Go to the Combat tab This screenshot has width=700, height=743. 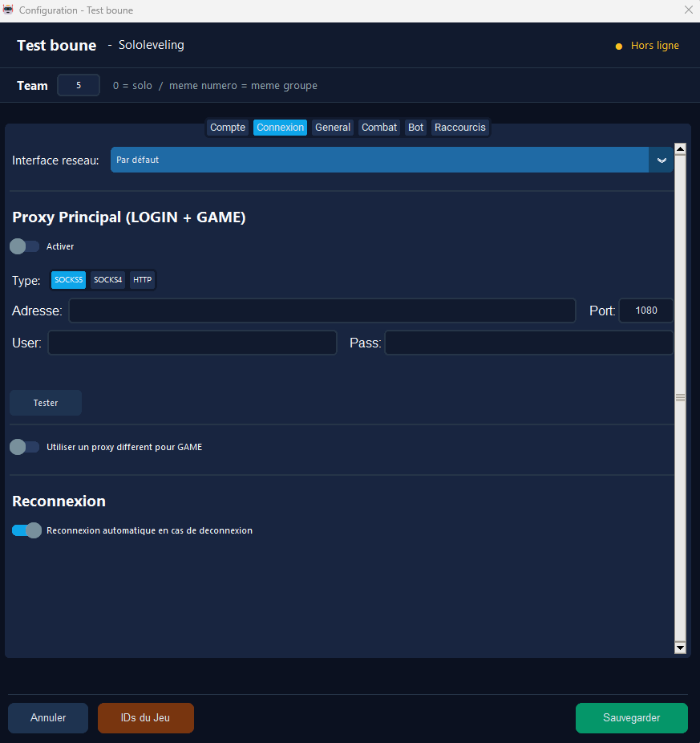coord(379,128)
